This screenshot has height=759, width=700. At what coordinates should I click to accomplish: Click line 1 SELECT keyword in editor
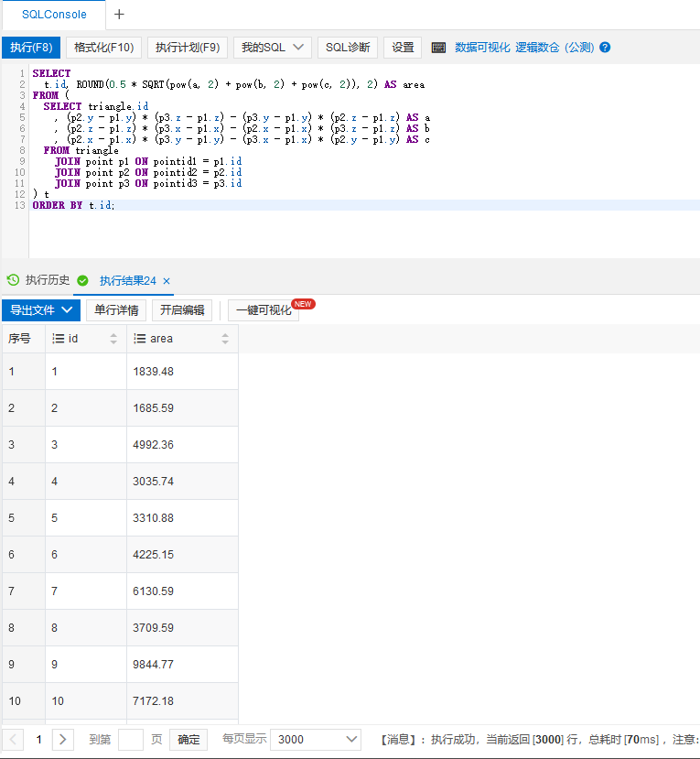click(x=52, y=73)
